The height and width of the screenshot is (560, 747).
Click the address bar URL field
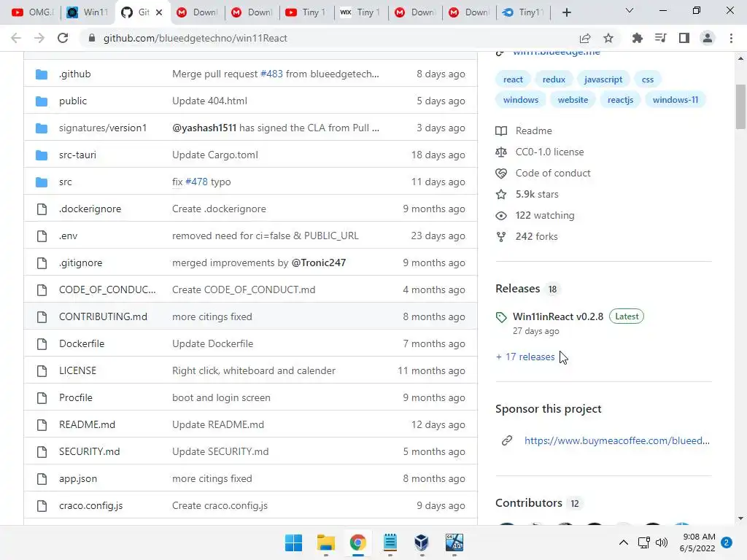(329, 38)
